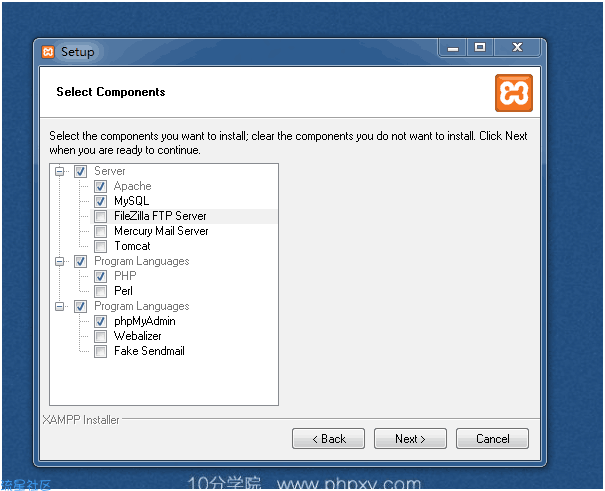Minimize the Setup window
Image resolution: width=605 pixels, height=491 pixels.
point(453,48)
